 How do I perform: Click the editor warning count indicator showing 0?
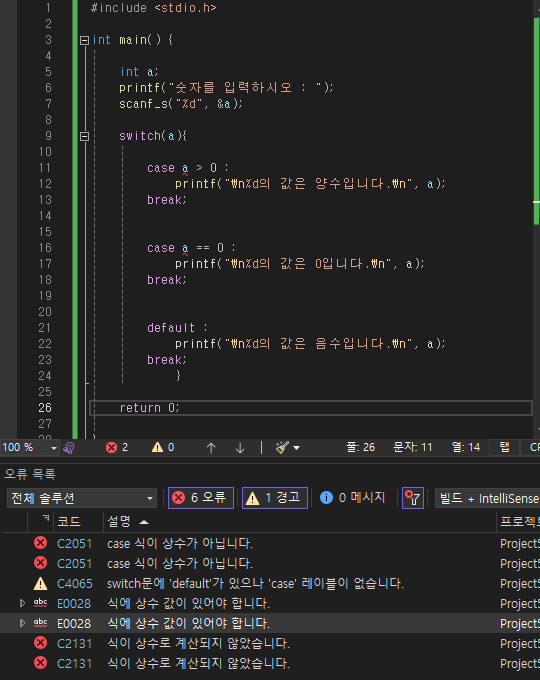tap(163, 448)
